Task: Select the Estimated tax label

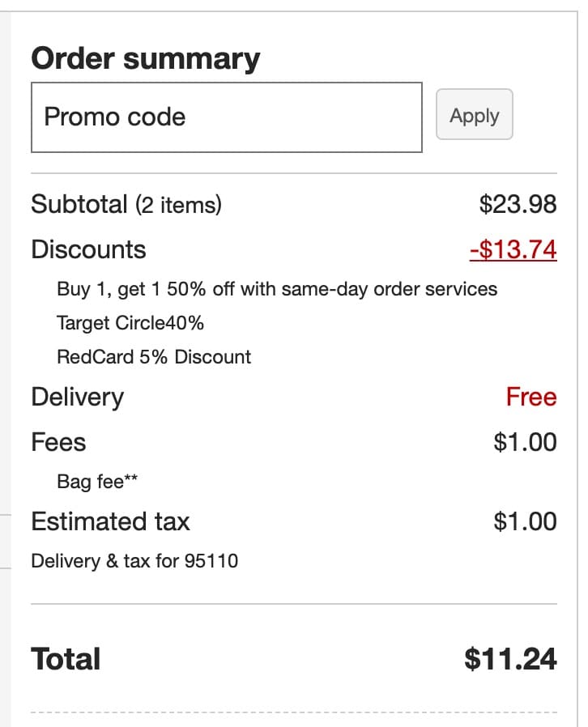Action: [x=110, y=521]
